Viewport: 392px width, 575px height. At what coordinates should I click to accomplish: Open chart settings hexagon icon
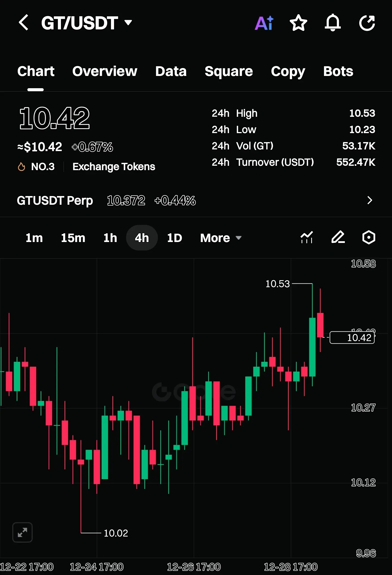(x=369, y=237)
